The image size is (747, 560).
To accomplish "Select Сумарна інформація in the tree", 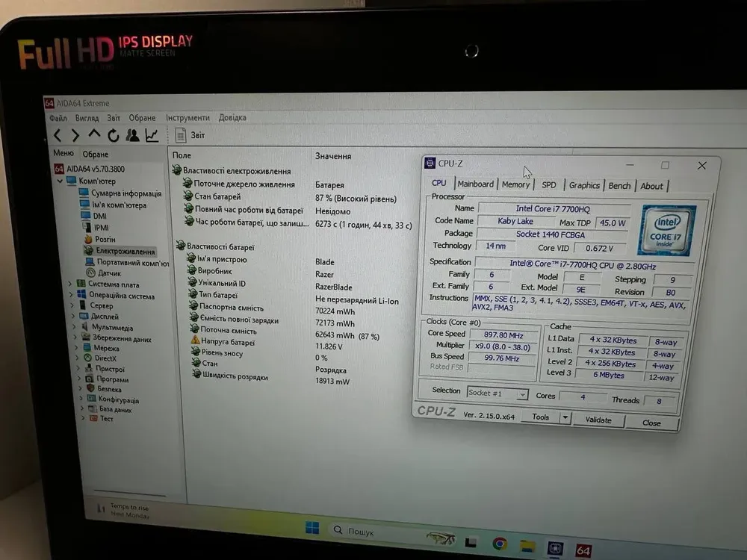I will click(125, 193).
